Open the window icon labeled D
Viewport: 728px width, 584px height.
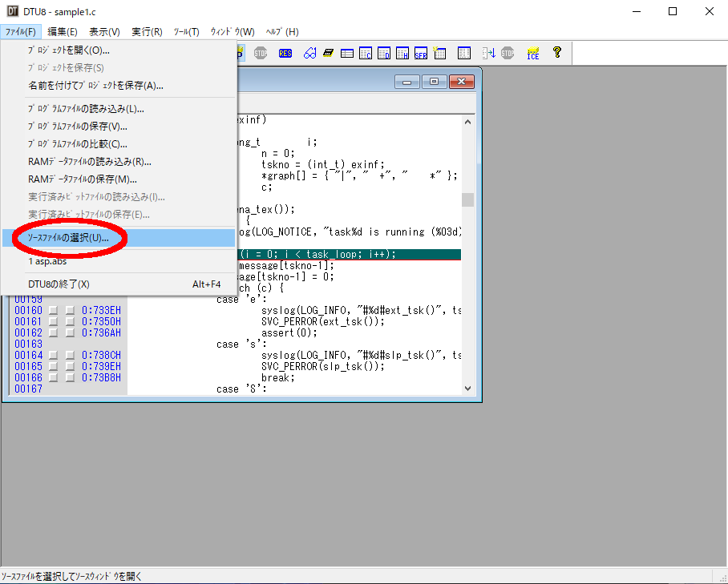pyautogui.click(x=384, y=53)
